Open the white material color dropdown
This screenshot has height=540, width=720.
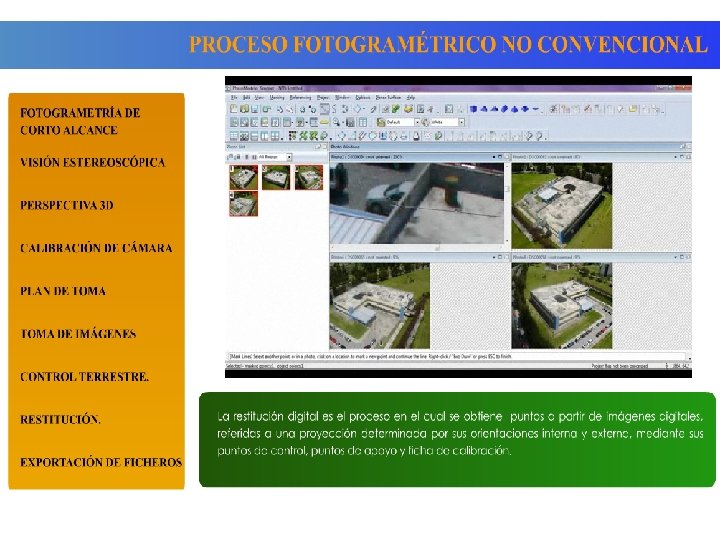click(x=461, y=122)
